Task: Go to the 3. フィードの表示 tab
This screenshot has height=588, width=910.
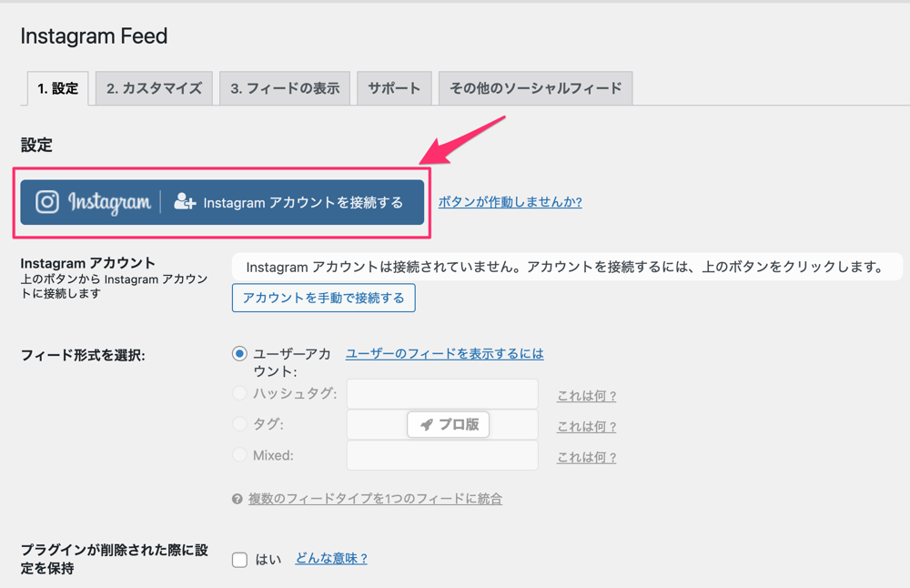Action: click(284, 88)
